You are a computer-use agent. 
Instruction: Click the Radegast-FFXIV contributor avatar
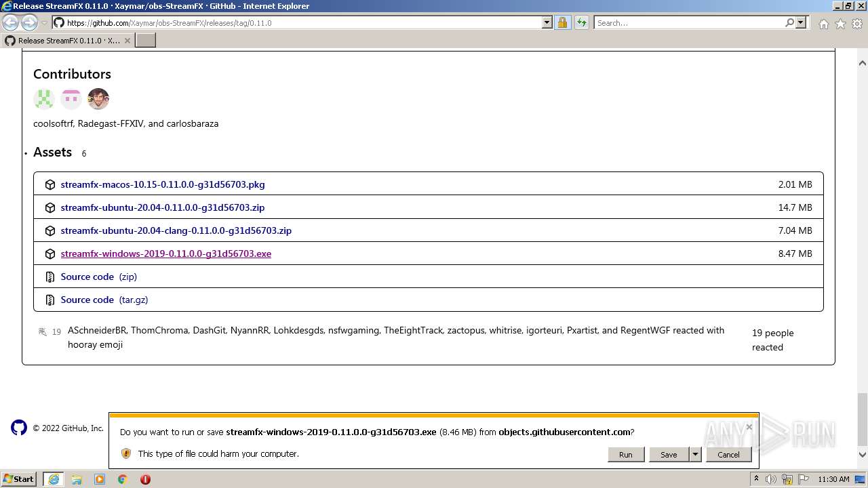coord(71,99)
